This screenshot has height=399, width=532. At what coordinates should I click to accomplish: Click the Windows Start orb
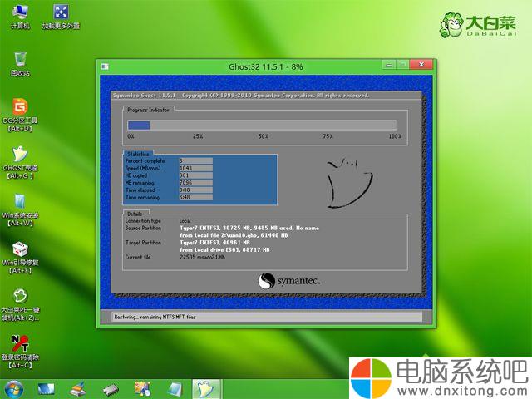[x=13, y=389]
